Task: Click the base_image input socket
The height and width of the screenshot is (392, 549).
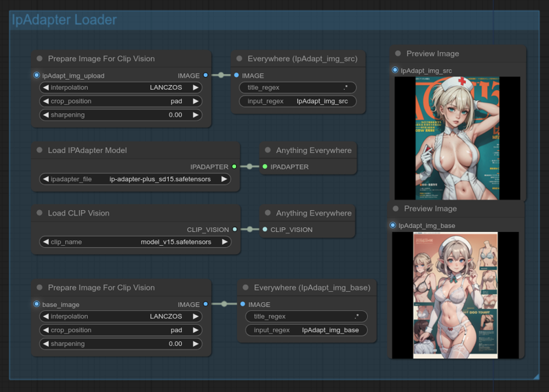Action: pos(36,303)
